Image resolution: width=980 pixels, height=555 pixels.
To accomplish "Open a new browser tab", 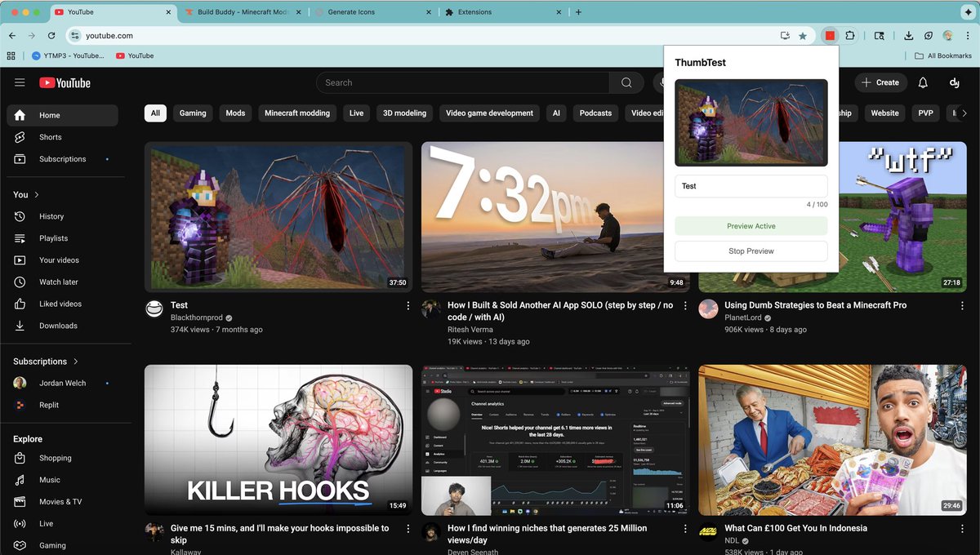I will 579,12.
